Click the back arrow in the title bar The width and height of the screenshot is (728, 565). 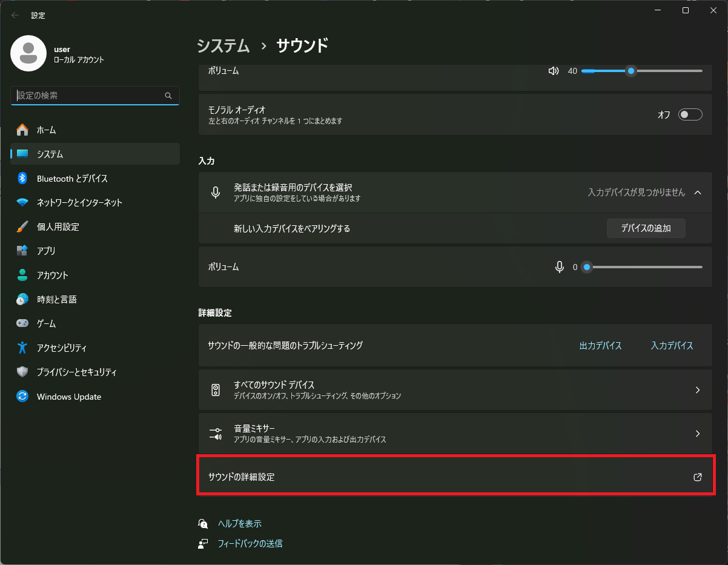[x=15, y=15]
